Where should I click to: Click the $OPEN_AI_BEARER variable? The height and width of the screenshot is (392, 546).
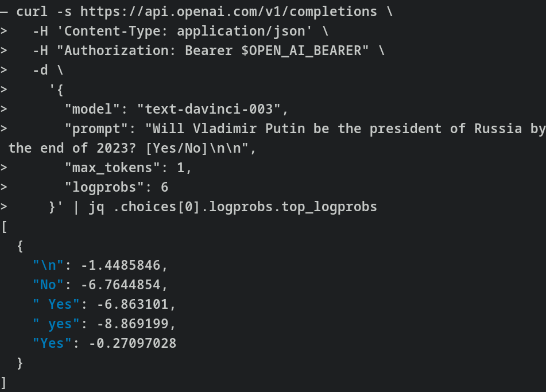[x=301, y=51]
